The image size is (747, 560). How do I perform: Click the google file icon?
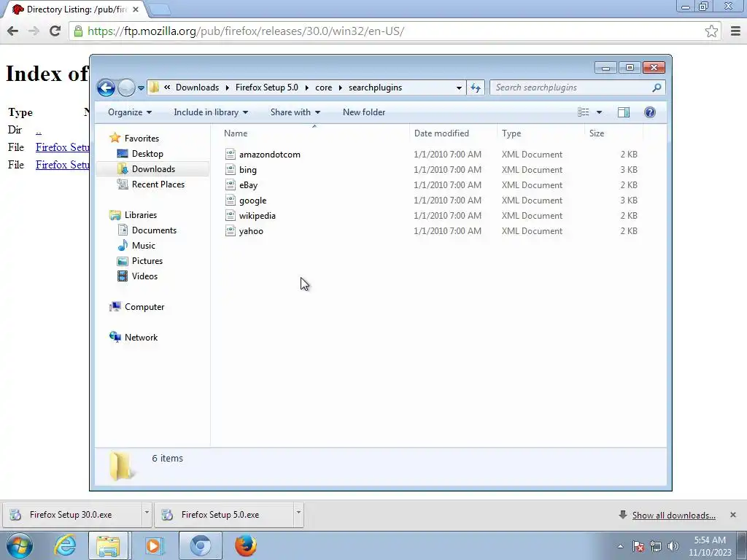pyautogui.click(x=231, y=201)
